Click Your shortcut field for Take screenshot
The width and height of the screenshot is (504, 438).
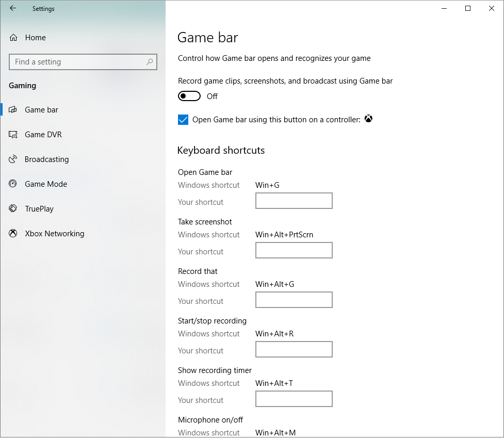point(294,250)
